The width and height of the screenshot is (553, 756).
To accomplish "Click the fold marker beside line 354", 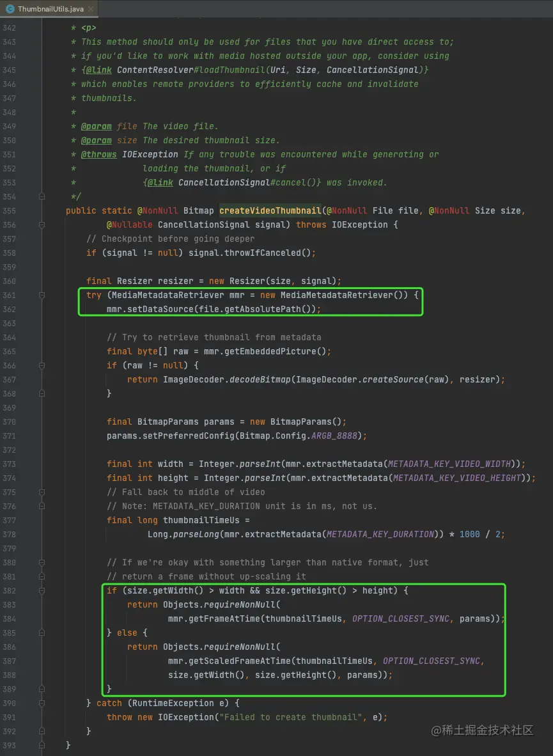I will point(42,196).
